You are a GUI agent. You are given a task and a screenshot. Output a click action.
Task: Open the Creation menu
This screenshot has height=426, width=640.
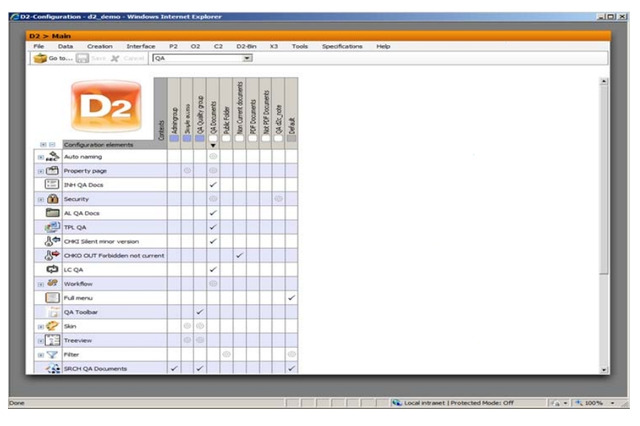click(x=100, y=46)
